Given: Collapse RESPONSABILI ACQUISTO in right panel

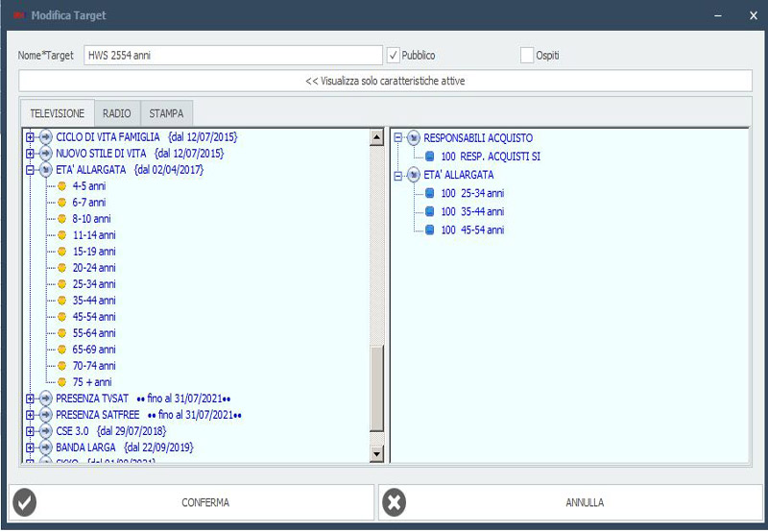Looking at the screenshot, I should (398, 138).
